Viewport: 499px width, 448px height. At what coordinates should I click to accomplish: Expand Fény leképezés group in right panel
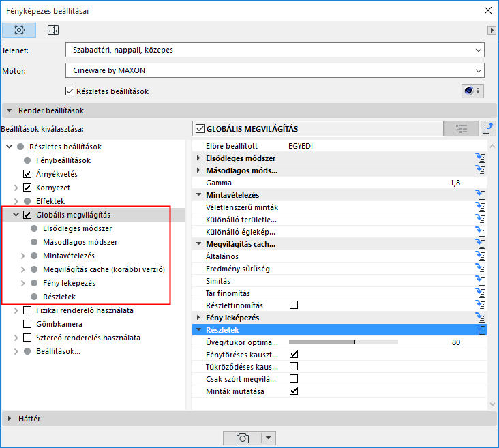click(x=198, y=318)
